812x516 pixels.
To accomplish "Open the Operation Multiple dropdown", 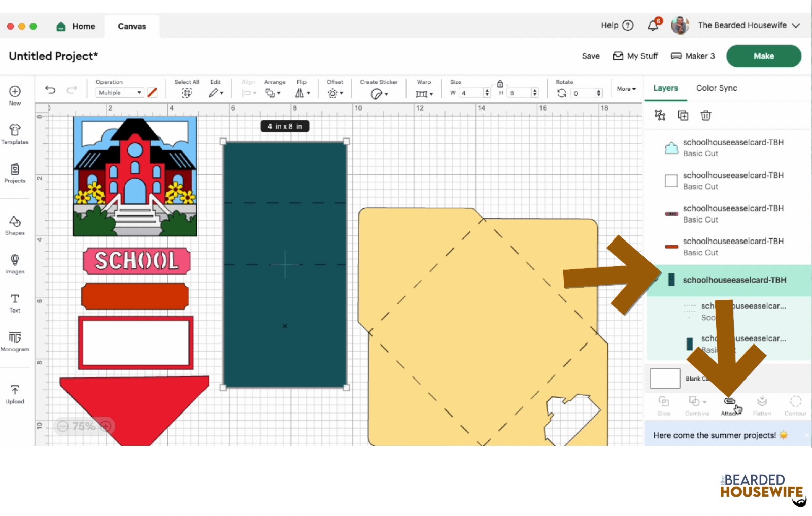I will pos(119,93).
